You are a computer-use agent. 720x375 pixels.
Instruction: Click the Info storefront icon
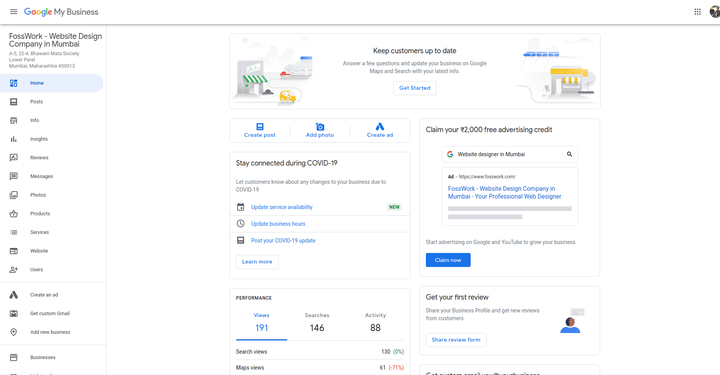point(14,120)
